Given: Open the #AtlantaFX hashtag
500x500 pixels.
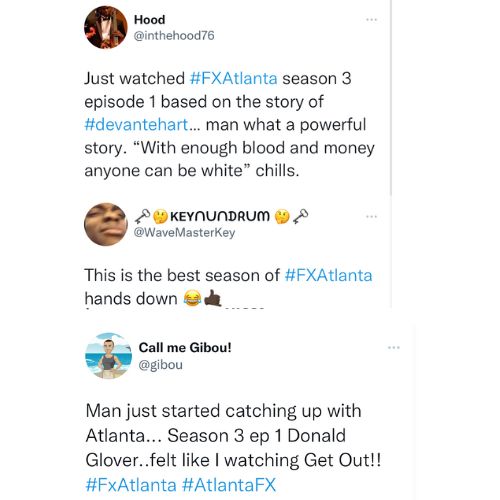Looking at the screenshot, I should click(x=229, y=485).
